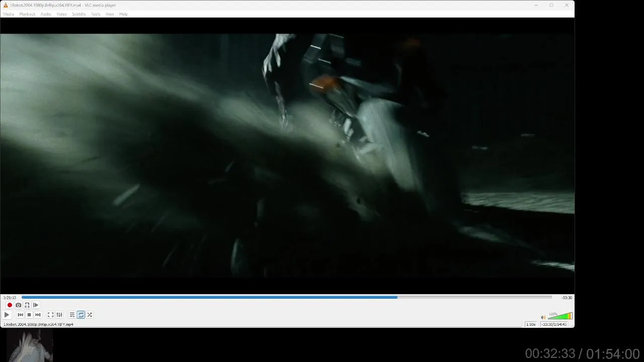The width and height of the screenshot is (644, 362).
Task: Click the -33:30/1:54:43 status time field
Action: 554,324
